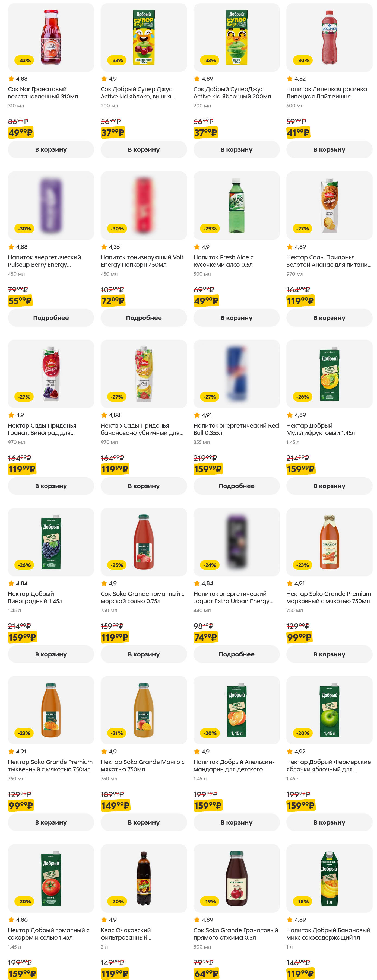
Task: Open the Липецкая росинка bottle image
Action: 329,37
